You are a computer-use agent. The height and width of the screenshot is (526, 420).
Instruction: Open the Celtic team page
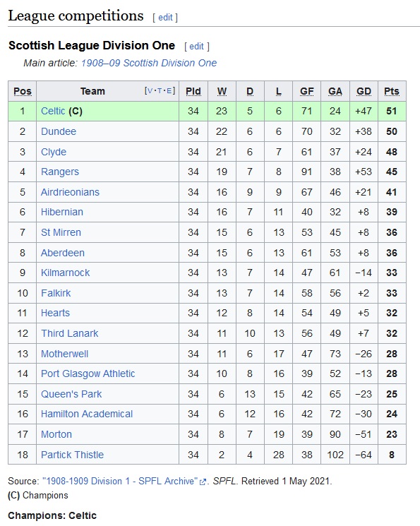53,111
